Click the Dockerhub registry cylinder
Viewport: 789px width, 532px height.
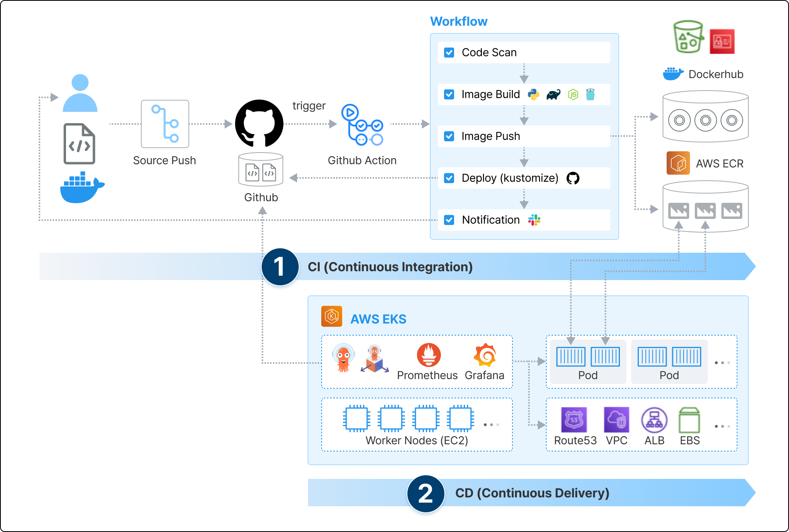tap(705, 116)
